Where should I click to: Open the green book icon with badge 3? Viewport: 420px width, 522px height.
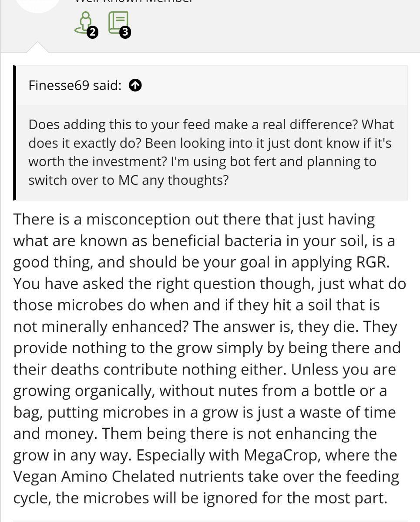click(118, 23)
